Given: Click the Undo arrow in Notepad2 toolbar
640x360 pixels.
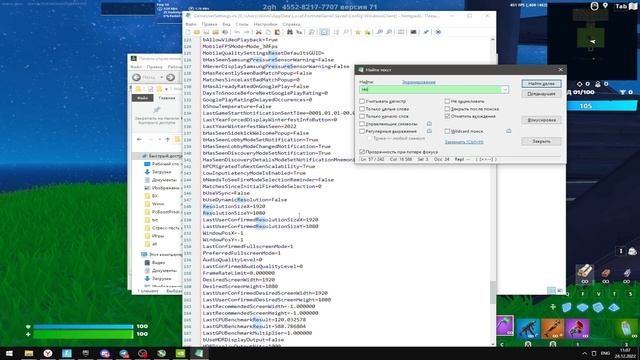Looking at the screenshot, I should [x=237, y=32].
